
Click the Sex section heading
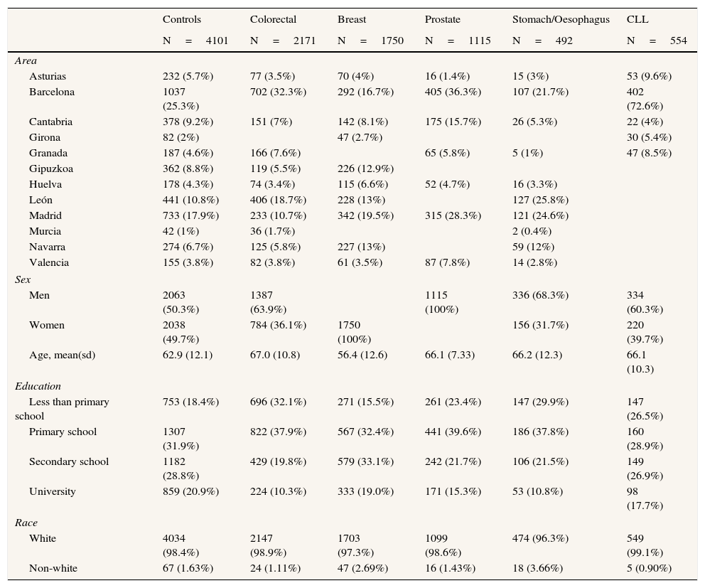tap(23, 279)
